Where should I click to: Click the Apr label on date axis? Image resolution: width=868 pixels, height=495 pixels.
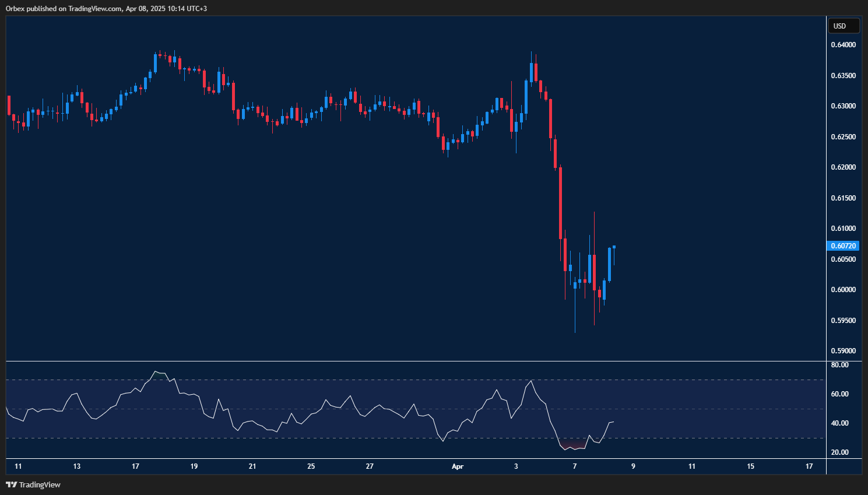coord(457,466)
